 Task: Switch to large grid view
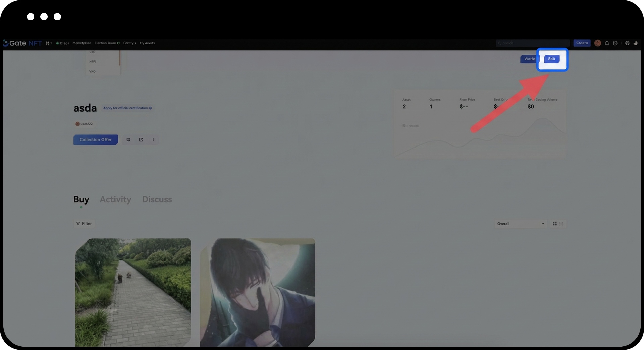tap(555, 224)
